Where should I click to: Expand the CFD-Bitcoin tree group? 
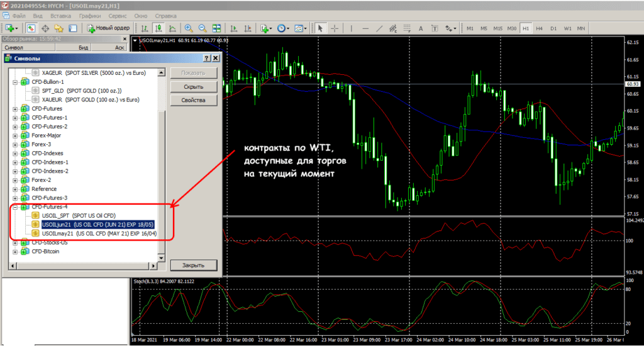tap(15, 252)
